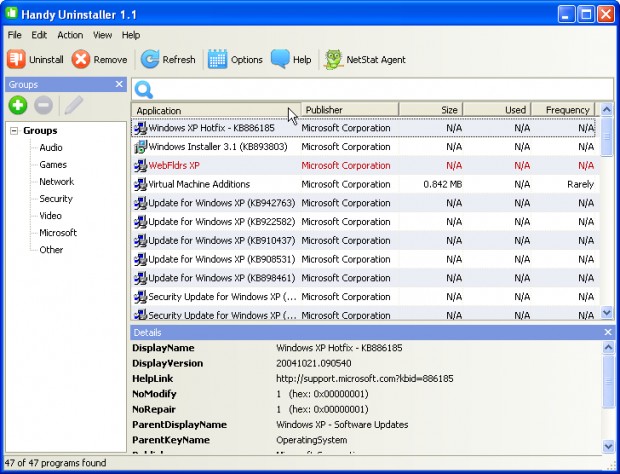Click ParentKeyName value 'OperatingSystem'

312,440
